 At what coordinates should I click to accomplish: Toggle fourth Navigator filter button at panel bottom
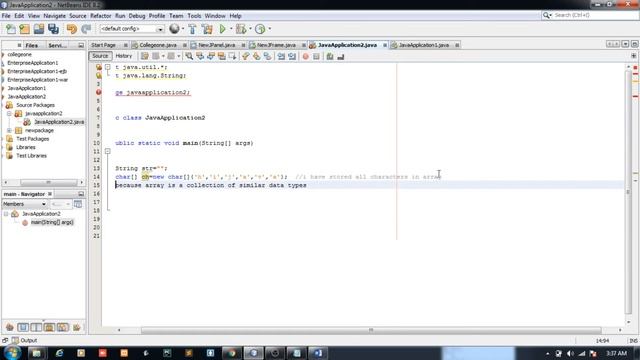[x=49, y=327]
